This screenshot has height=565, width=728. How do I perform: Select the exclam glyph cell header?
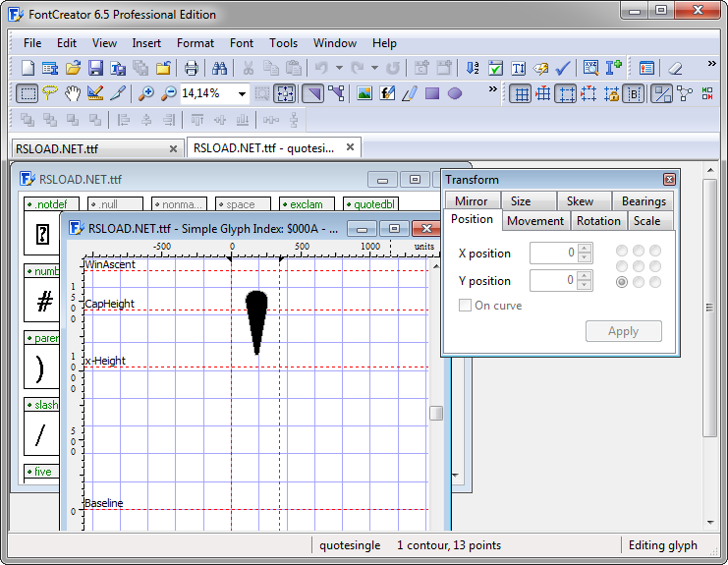(x=307, y=204)
